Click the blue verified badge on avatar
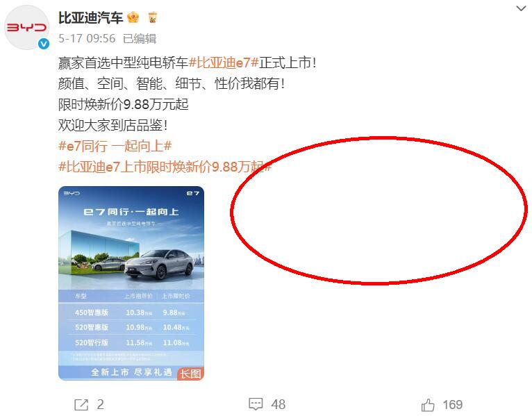Screen dimensions: 532x416 click(x=44, y=44)
